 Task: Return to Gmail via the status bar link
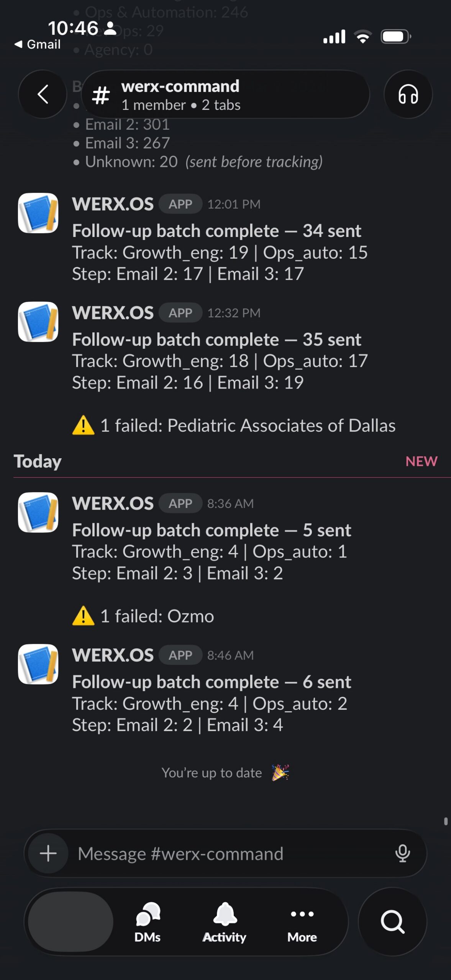(x=38, y=44)
